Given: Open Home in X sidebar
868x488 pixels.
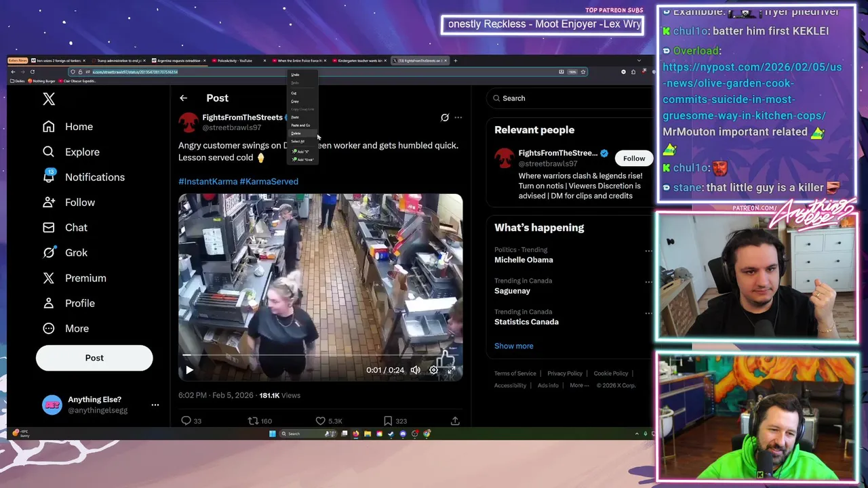Looking at the screenshot, I should coord(68,127).
